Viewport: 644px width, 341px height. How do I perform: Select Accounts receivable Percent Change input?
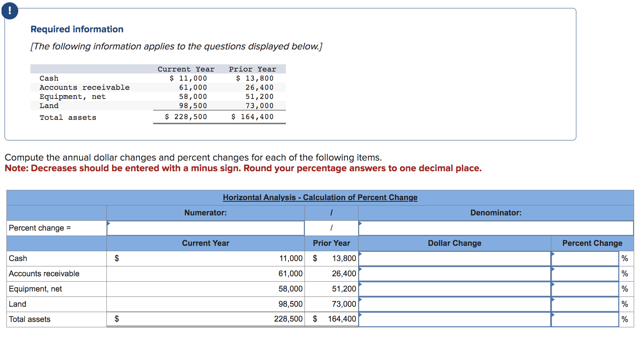tap(585, 274)
